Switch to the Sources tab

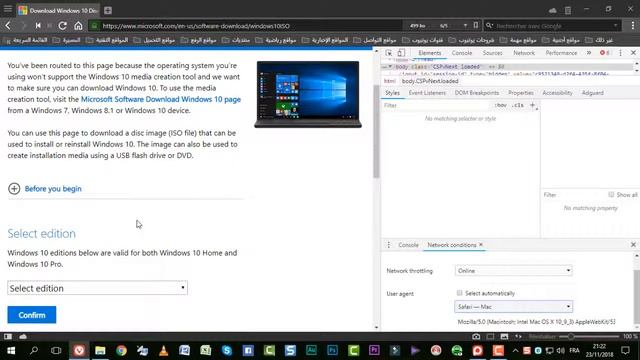point(493,53)
